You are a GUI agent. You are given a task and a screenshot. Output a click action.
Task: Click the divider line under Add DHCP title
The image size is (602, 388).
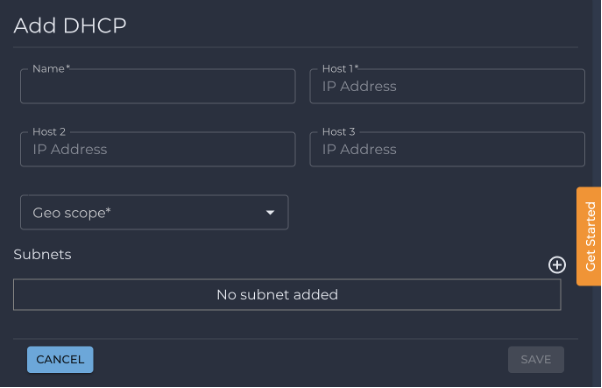295,47
